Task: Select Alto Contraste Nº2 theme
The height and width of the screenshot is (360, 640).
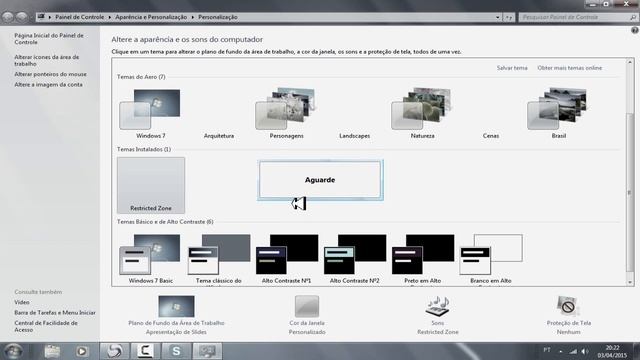Action: (354, 259)
